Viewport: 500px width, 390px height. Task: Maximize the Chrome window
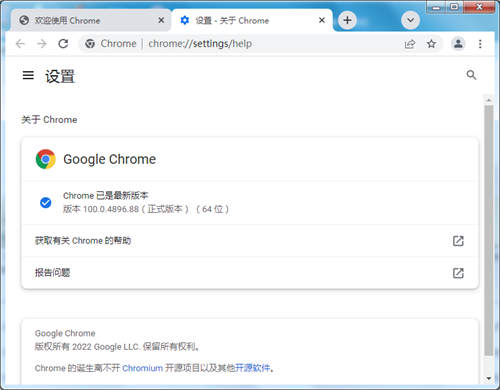[454, 7]
